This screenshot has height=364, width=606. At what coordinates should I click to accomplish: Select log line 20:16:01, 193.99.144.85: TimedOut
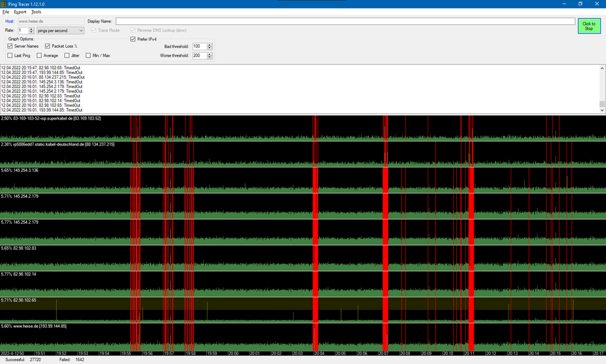(42, 110)
